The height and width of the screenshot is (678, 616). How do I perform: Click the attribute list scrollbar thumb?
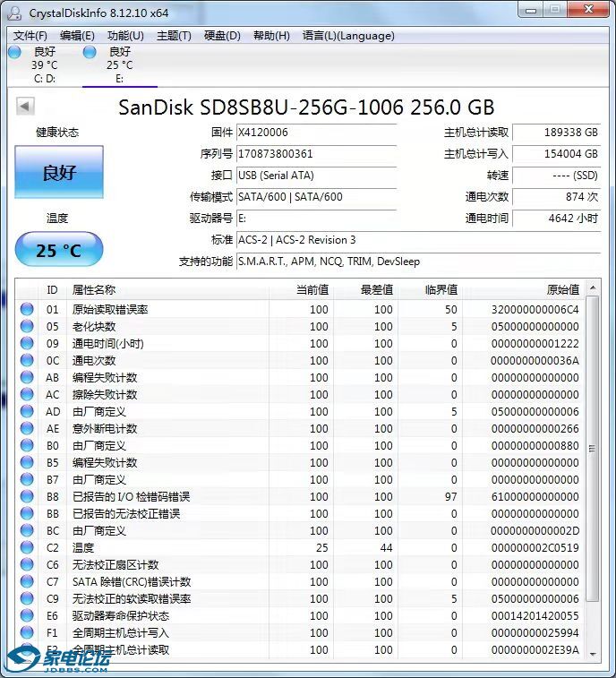(x=593, y=449)
